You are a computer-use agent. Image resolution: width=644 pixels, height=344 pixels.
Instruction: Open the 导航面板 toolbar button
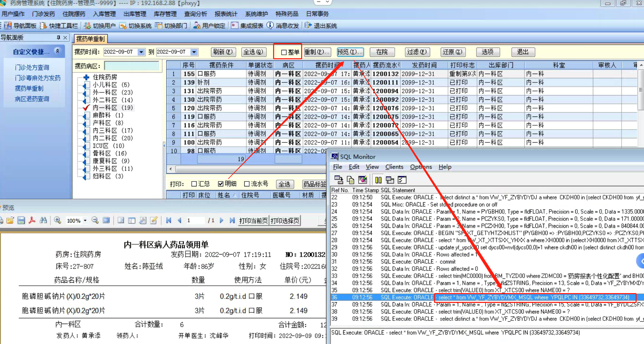click(20, 26)
